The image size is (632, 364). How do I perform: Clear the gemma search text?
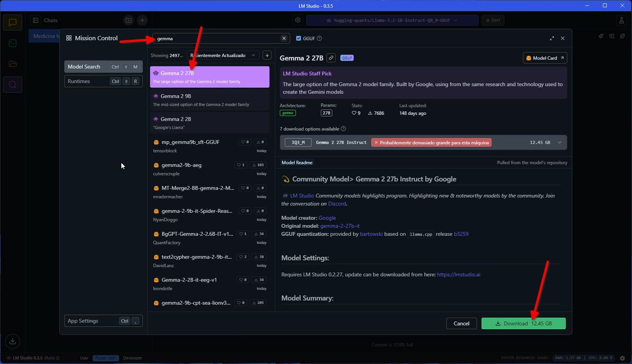coord(284,38)
